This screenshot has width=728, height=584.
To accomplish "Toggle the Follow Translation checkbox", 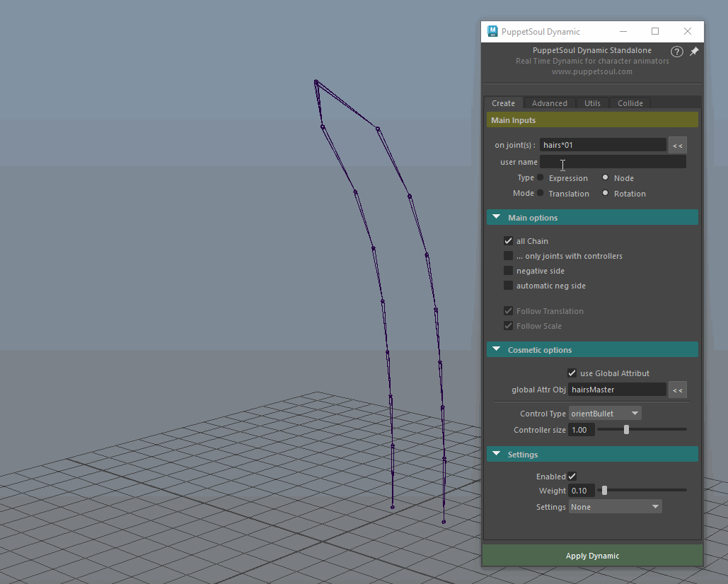I will pyautogui.click(x=509, y=311).
